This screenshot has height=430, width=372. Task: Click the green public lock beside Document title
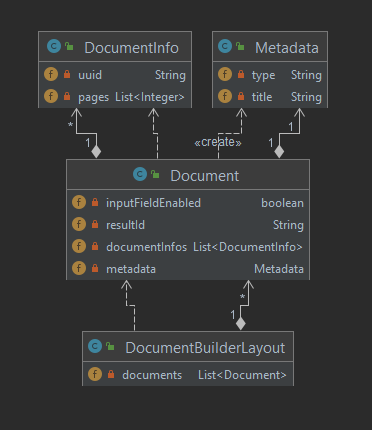pos(155,174)
